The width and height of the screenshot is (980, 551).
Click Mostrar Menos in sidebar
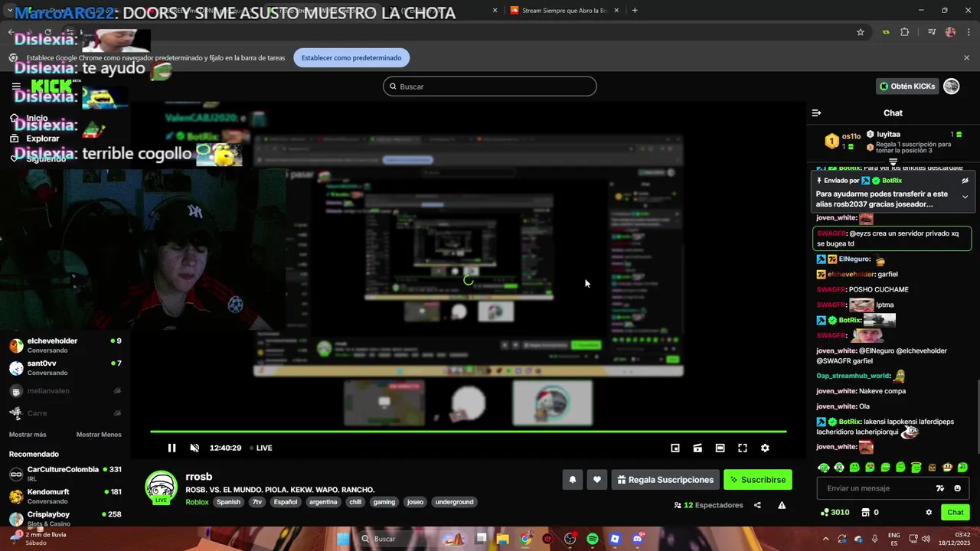[99, 435]
